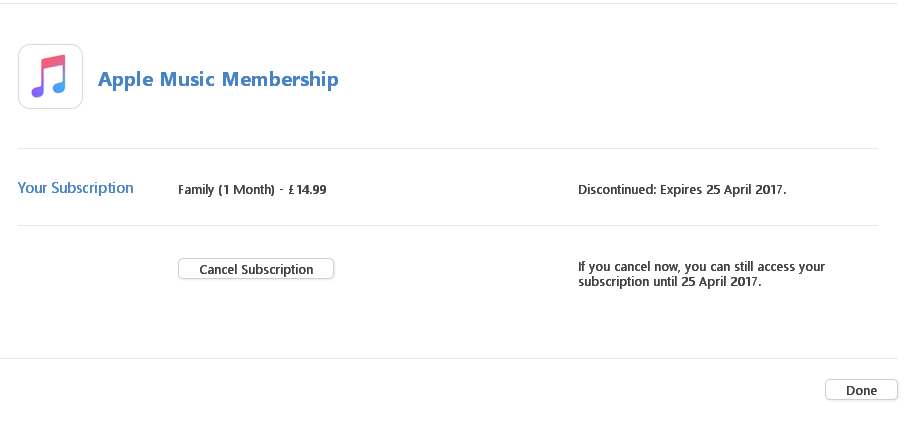Confirm with the Done button
This screenshot has height=434, width=924.
861,390
